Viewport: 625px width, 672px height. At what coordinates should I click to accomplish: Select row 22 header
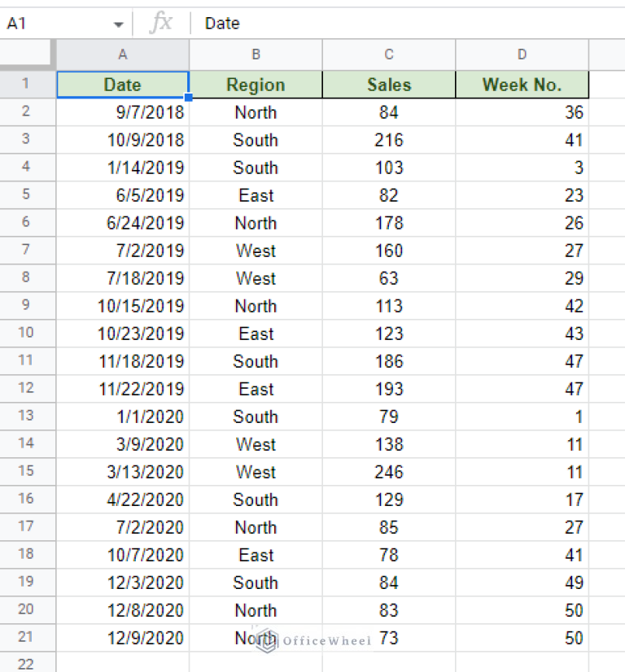point(27,663)
